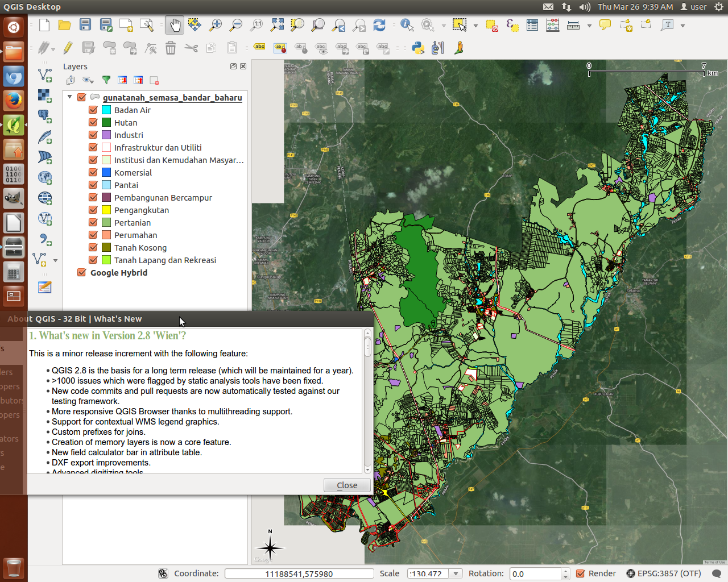Screen dimensions: 728x582
Task: Open the user menu in top panel
Action: pos(693,7)
